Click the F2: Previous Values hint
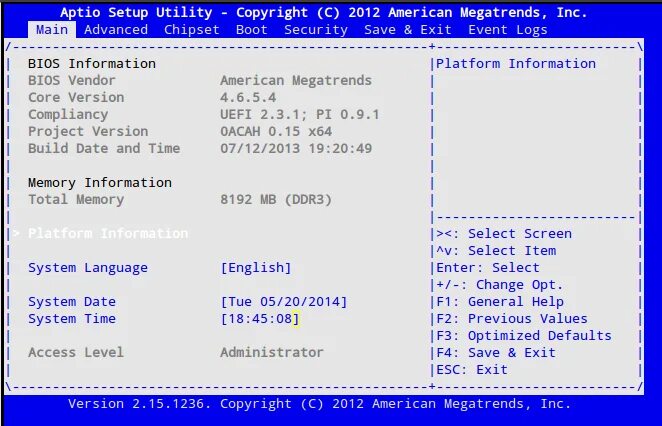The height and width of the screenshot is (426, 662). point(512,318)
